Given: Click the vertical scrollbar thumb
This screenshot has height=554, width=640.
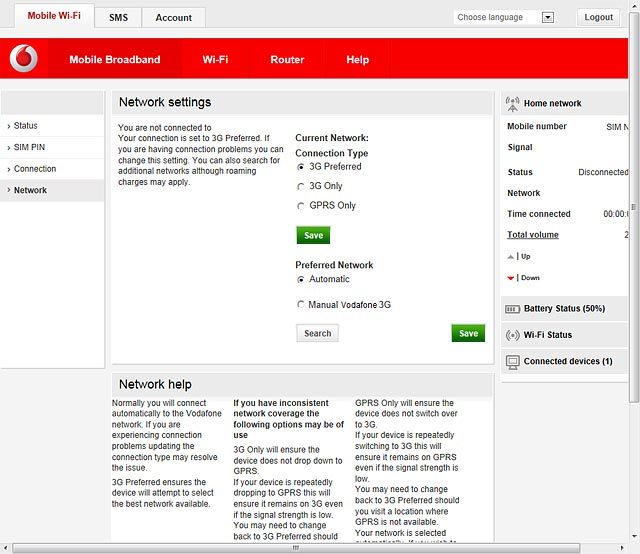Looking at the screenshot, I should (x=634, y=207).
